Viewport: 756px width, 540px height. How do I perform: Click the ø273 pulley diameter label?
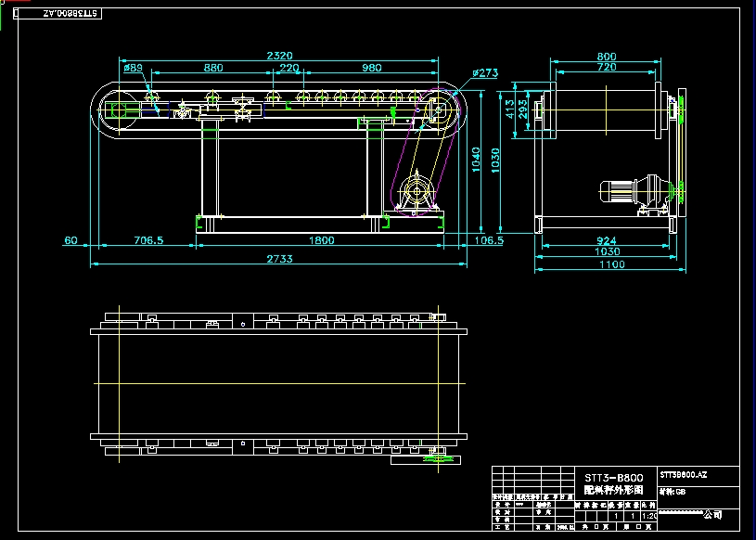485,72
